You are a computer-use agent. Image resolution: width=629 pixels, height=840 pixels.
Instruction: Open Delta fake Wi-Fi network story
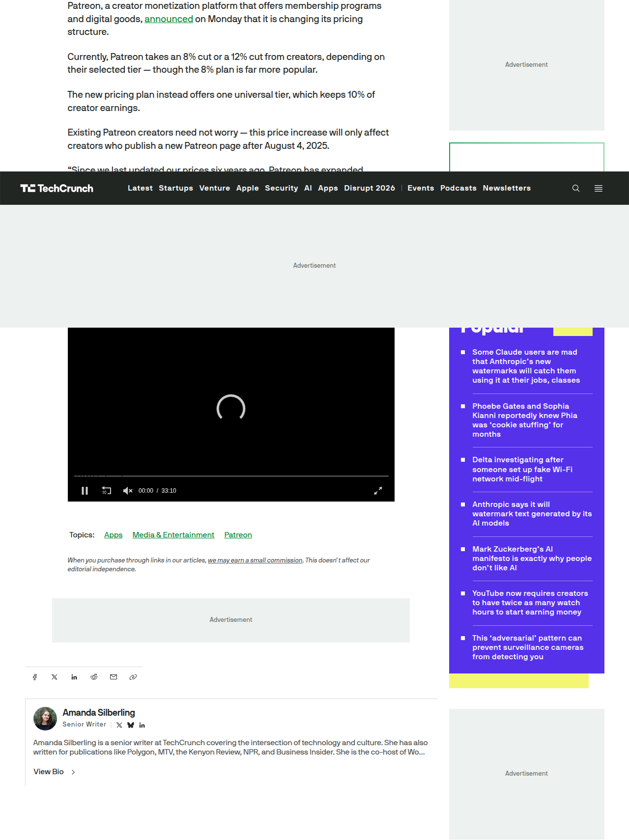point(522,469)
